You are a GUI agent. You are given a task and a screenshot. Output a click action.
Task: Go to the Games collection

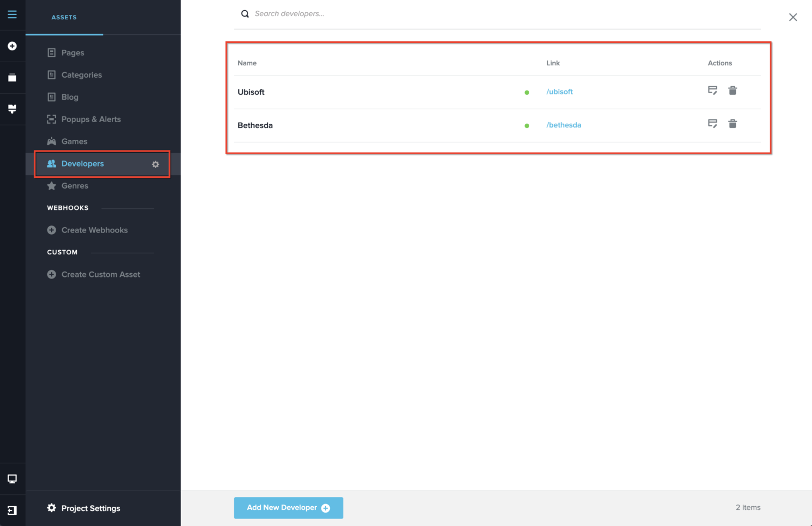[x=74, y=141]
